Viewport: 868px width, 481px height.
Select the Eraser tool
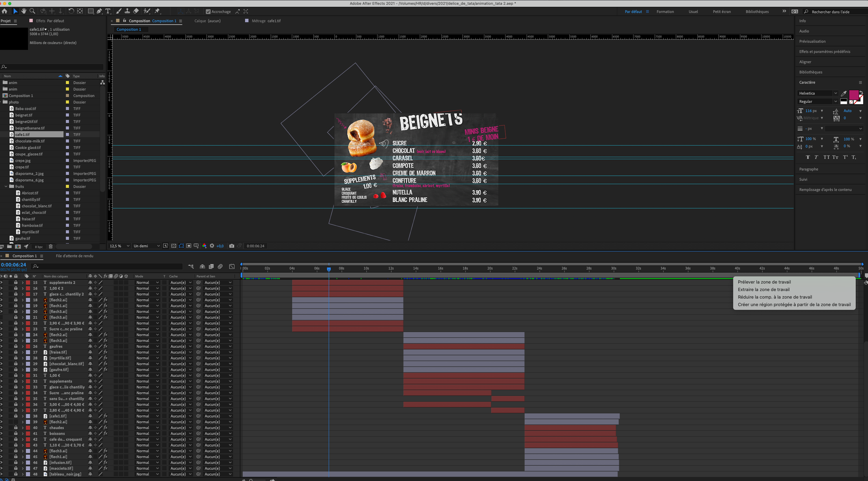[x=136, y=11]
